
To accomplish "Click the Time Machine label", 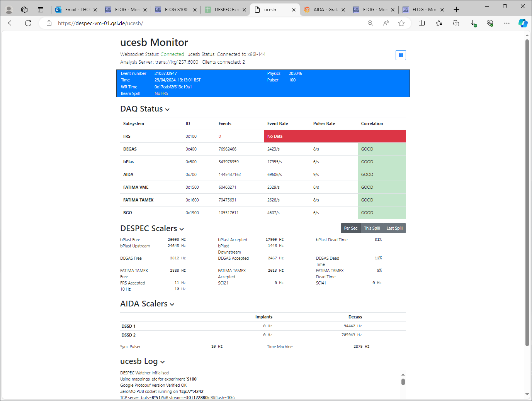I will [x=280, y=347].
